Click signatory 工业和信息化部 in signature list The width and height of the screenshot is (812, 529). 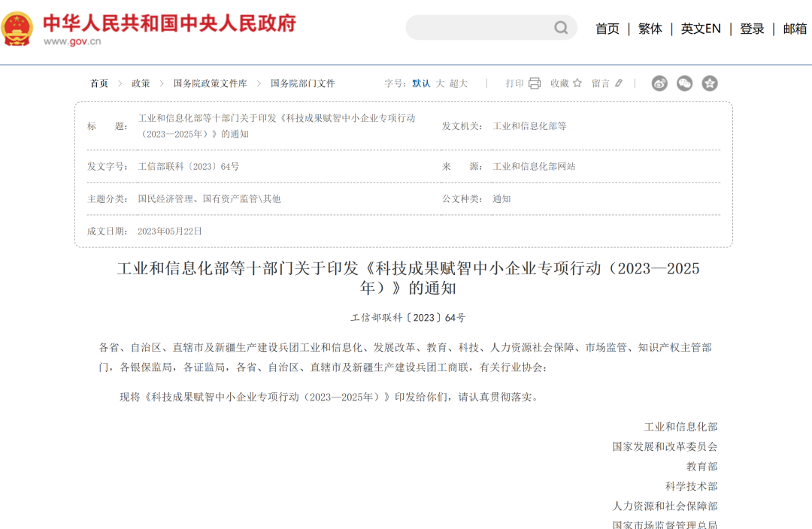click(680, 427)
